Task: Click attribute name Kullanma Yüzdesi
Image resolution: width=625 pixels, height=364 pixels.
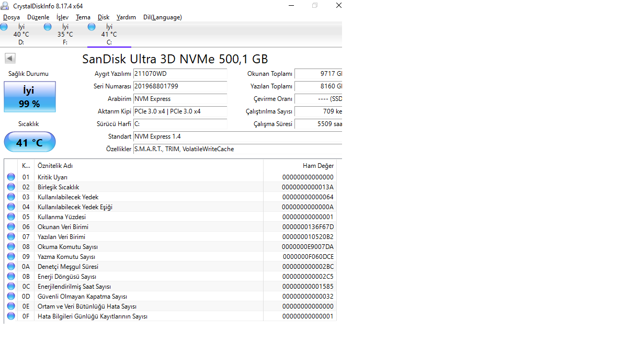Action: [62, 217]
